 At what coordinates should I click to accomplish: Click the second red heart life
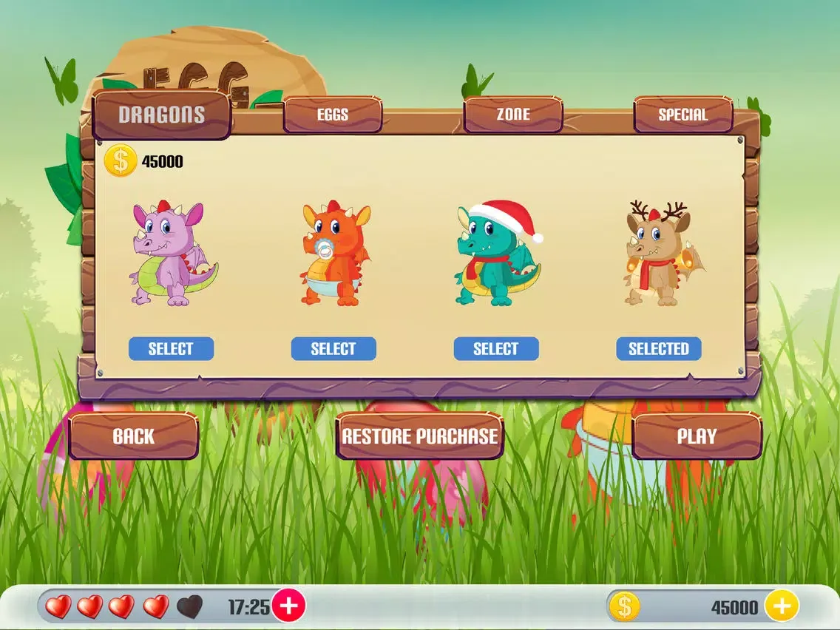90,606
